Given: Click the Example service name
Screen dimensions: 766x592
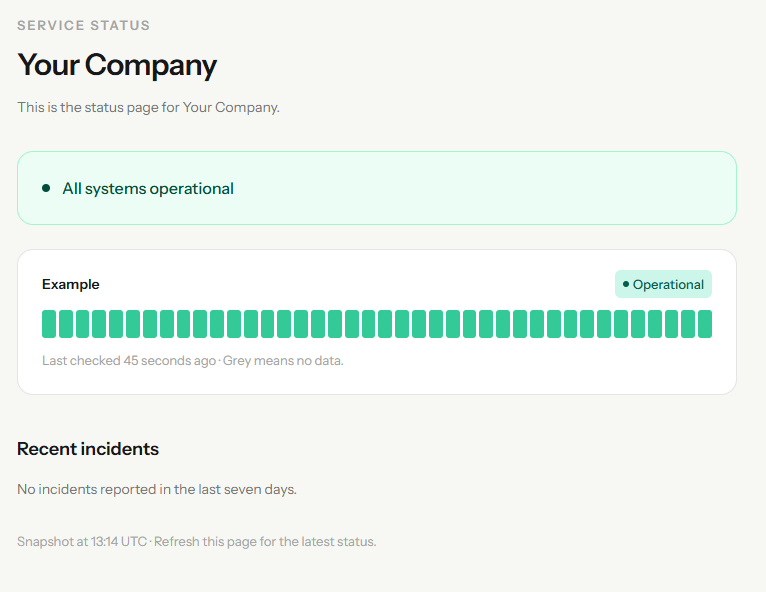Looking at the screenshot, I should [x=70, y=284].
